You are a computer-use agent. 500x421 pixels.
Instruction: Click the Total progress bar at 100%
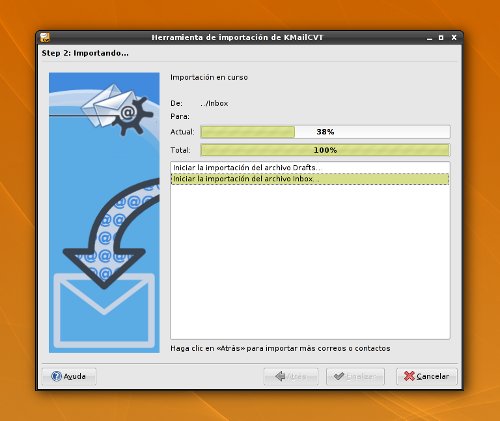pos(325,150)
